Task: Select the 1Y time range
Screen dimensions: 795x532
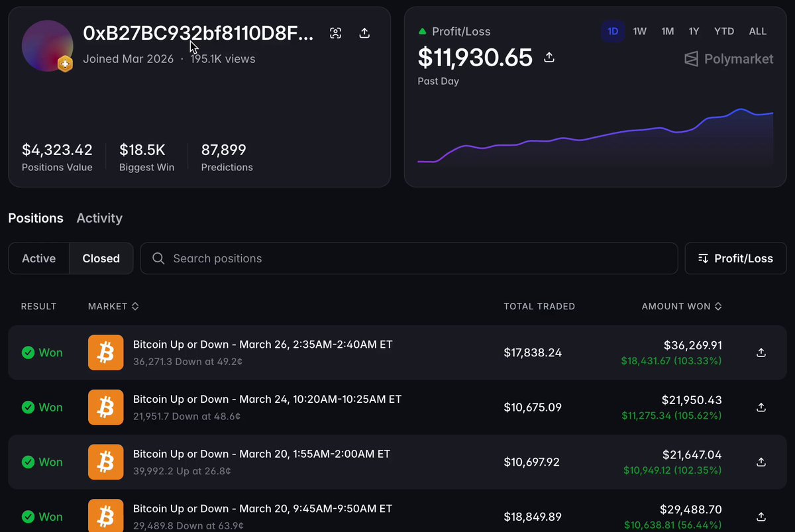Action: (x=694, y=31)
